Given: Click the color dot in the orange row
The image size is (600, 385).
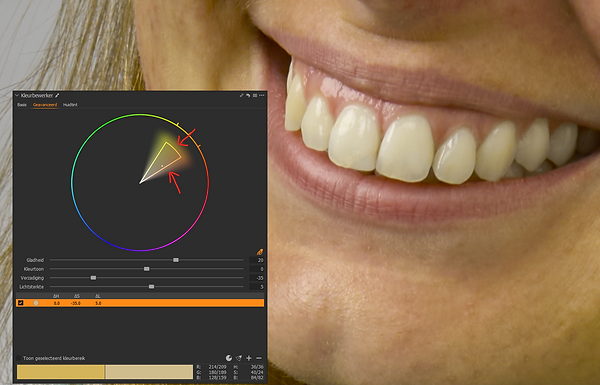Looking at the screenshot, I should (x=36, y=303).
